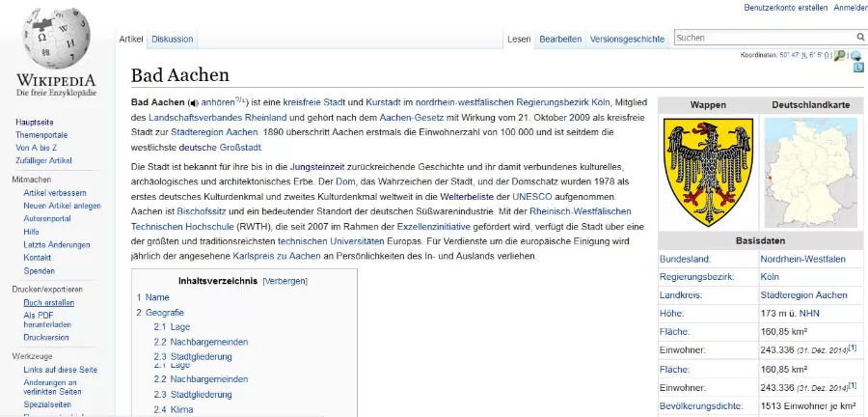The width and height of the screenshot is (868, 417).
Task: Open the Versionsgeschichte tab
Action: point(627,39)
